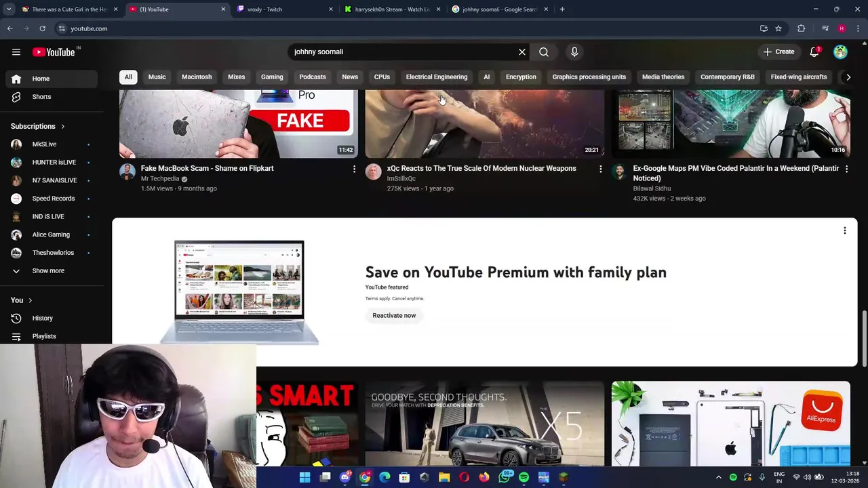Open Fake MacBook Scam video title
Viewport: 868px width, 488px height.
tap(207, 168)
